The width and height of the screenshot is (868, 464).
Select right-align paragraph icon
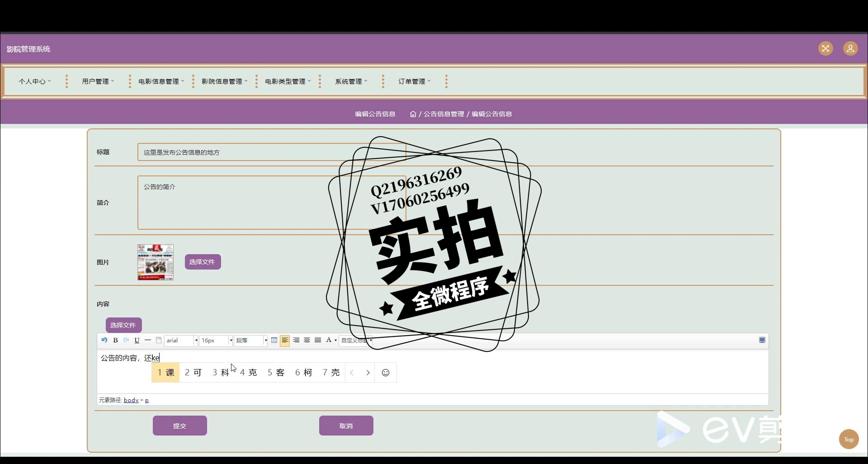296,340
